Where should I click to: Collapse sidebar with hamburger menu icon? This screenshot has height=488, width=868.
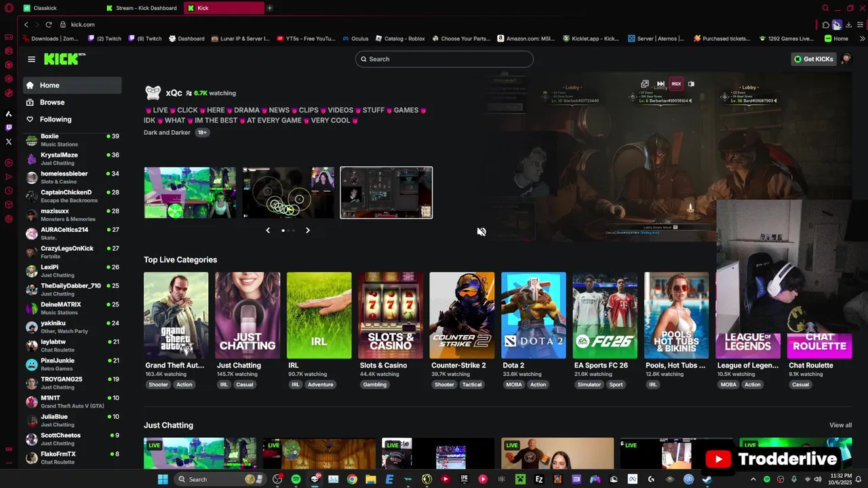click(x=31, y=59)
